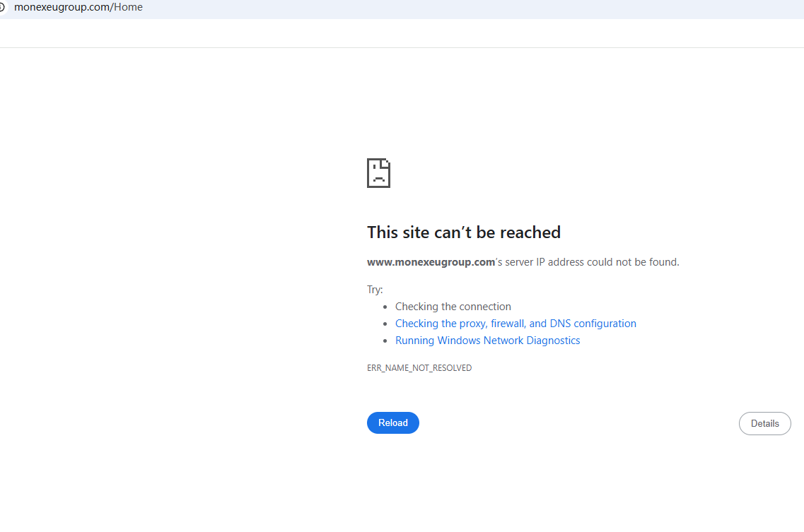
Task: Click the sad page error icon
Action: pos(378,173)
